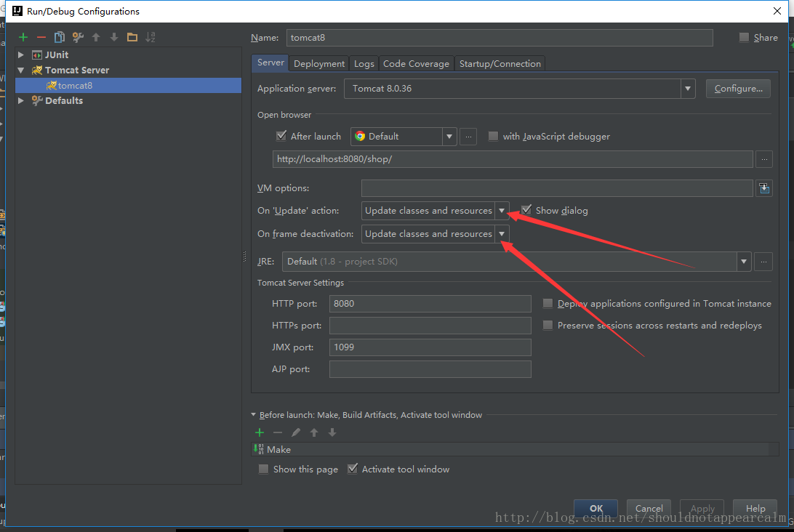794x532 pixels.
Task: Open the Logs tab
Action: [364, 63]
